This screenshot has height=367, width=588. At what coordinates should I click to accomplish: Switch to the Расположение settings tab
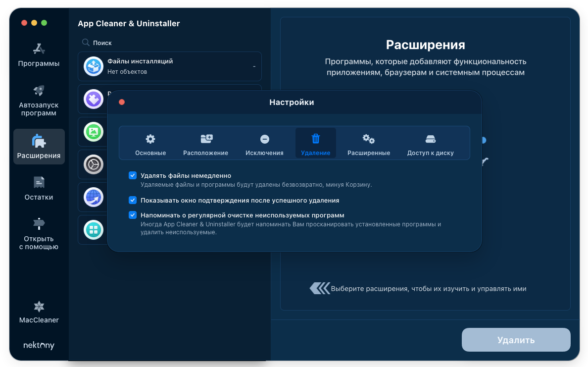click(205, 144)
